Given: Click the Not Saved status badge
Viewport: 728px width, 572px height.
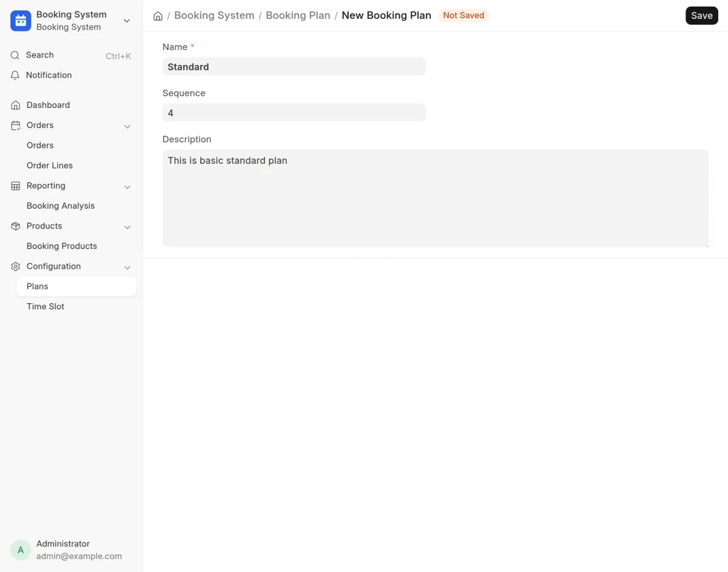Looking at the screenshot, I should click(463, 15).
